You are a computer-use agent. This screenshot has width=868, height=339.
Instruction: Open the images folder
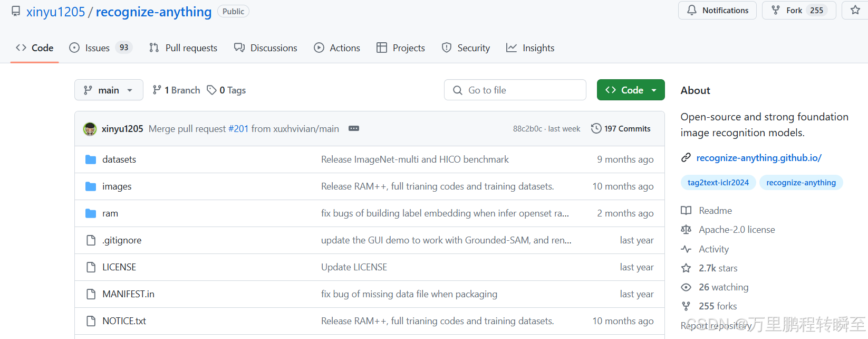coord(117,186)
